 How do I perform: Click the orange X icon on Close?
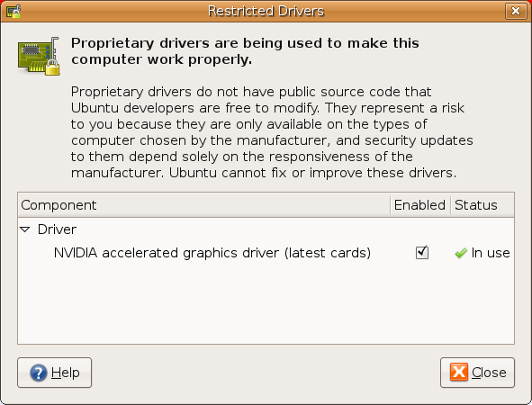click(459, 372)
